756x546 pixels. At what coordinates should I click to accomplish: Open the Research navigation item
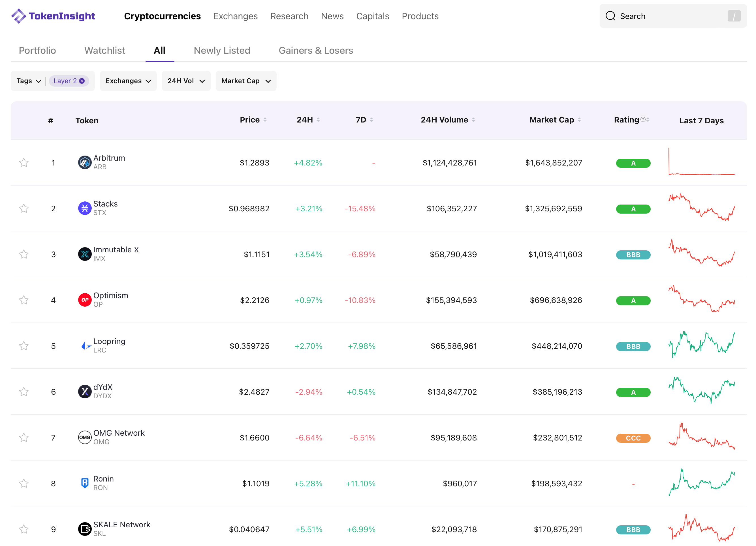[x=289, y=16]
